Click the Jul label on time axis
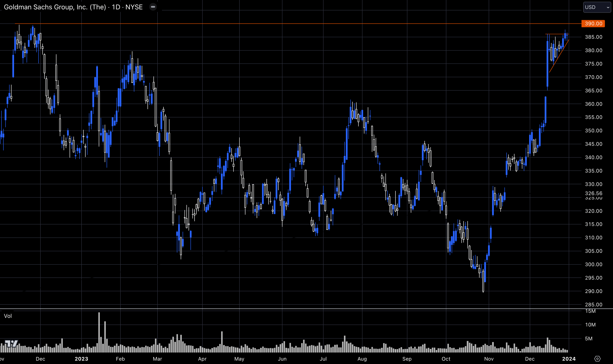 tap(323, 359)
